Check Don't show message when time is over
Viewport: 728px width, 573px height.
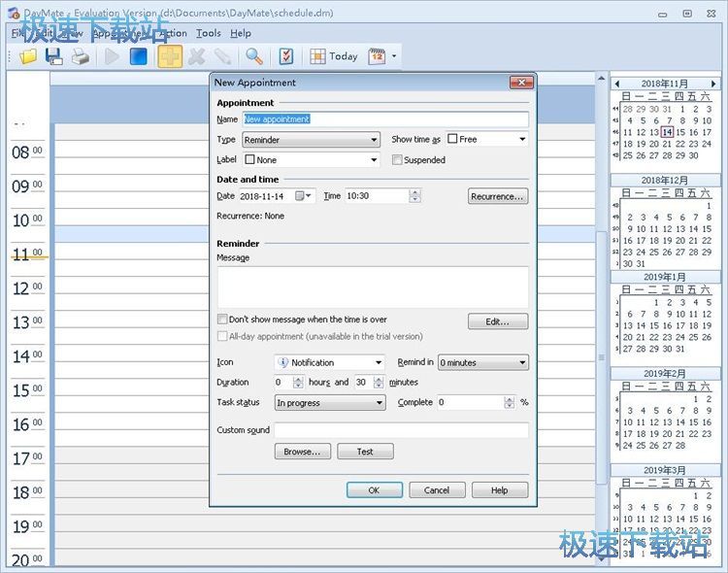[x=222, y=320]
